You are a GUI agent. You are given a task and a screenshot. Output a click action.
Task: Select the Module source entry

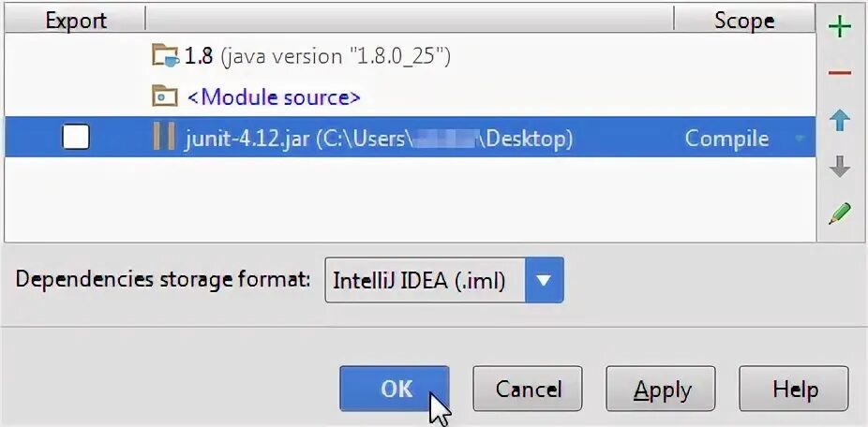[x=410, y=96]
